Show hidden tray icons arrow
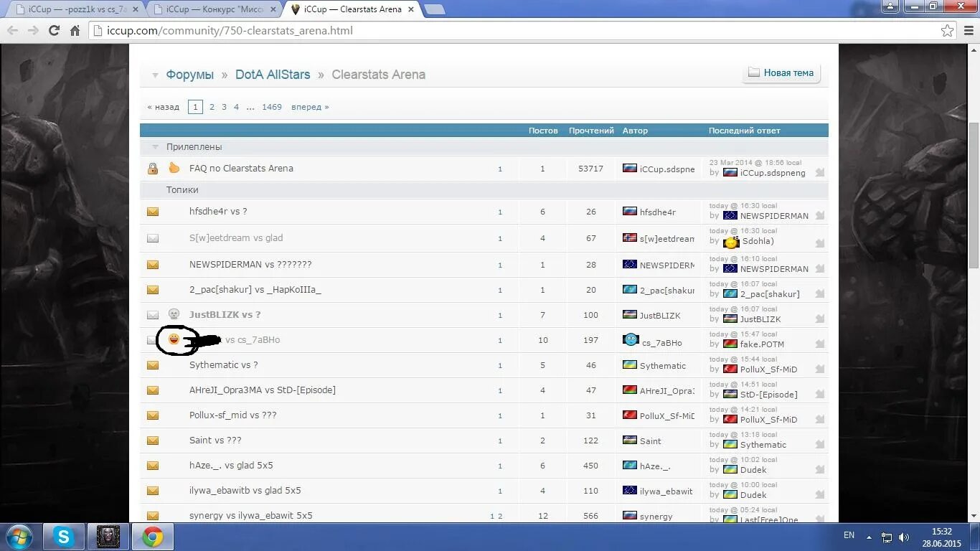Image resolution: width=980 pixels, height=551 pixels. 870,537
